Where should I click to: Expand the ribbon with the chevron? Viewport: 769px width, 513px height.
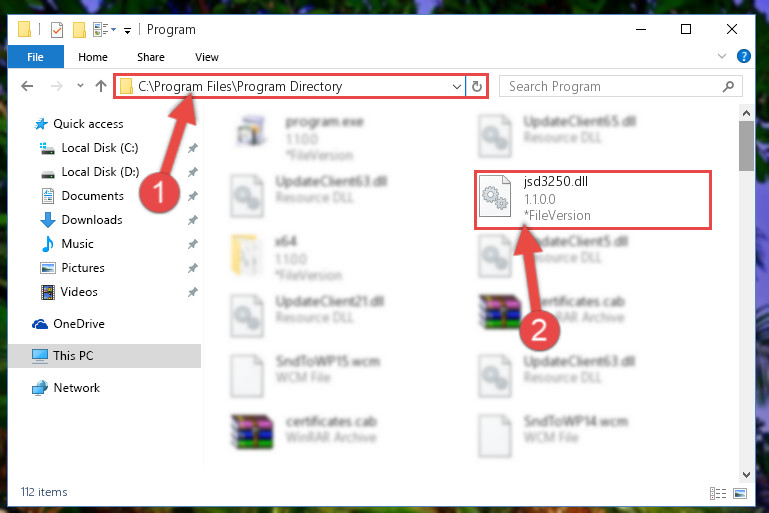tap(721, 56)
